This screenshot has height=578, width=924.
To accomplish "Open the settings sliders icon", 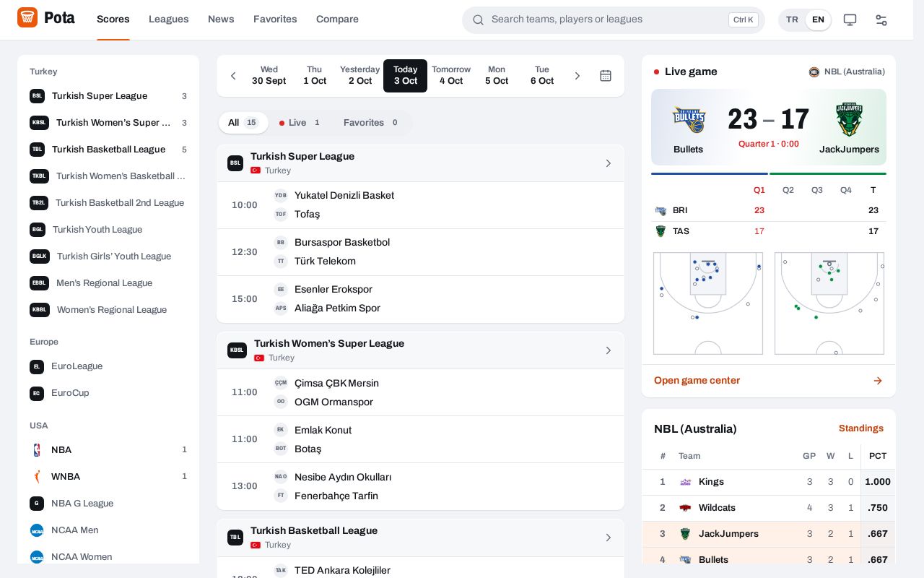I will (881, 20).
